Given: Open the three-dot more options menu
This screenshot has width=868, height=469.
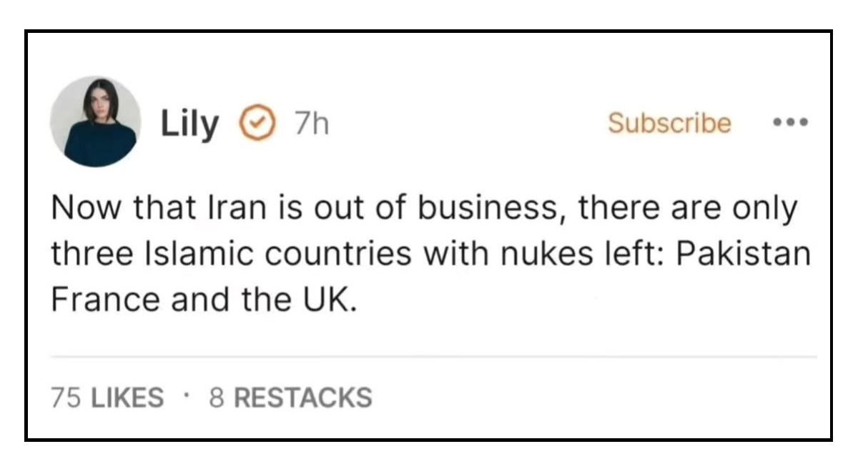Looking at the screenshot, I should [x=791, y=123].
